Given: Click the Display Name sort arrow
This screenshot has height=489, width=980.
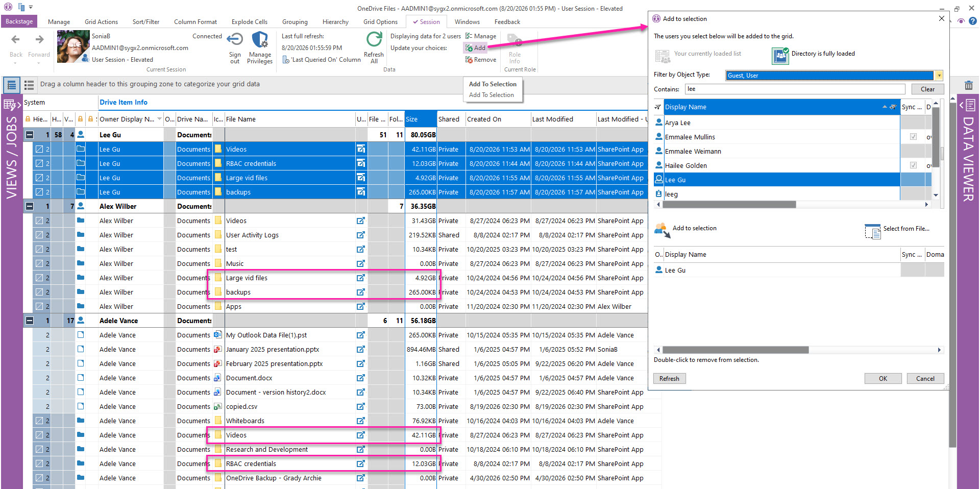Looking at the screenshot, I should tap(885, 107).
